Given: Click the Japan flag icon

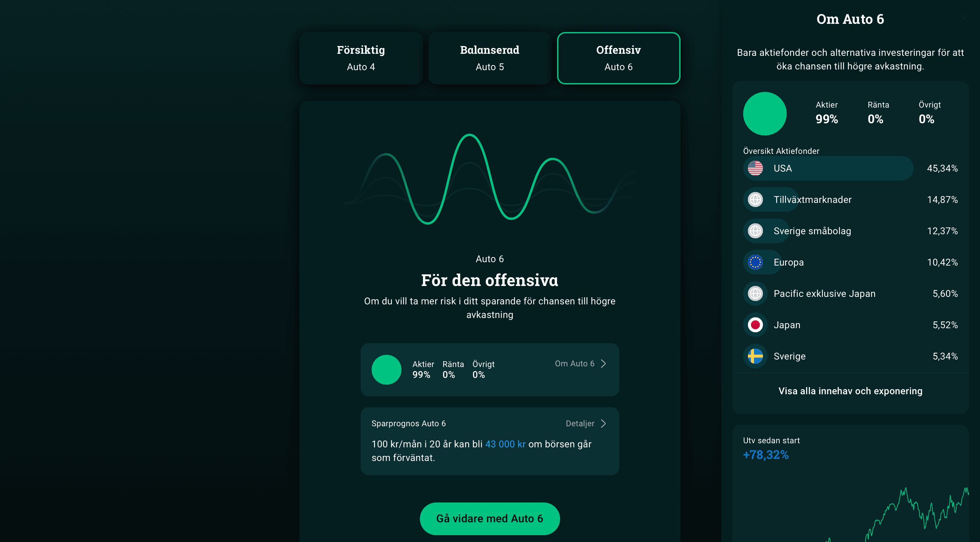Looking at the screenshot, I should pos(755,325).
